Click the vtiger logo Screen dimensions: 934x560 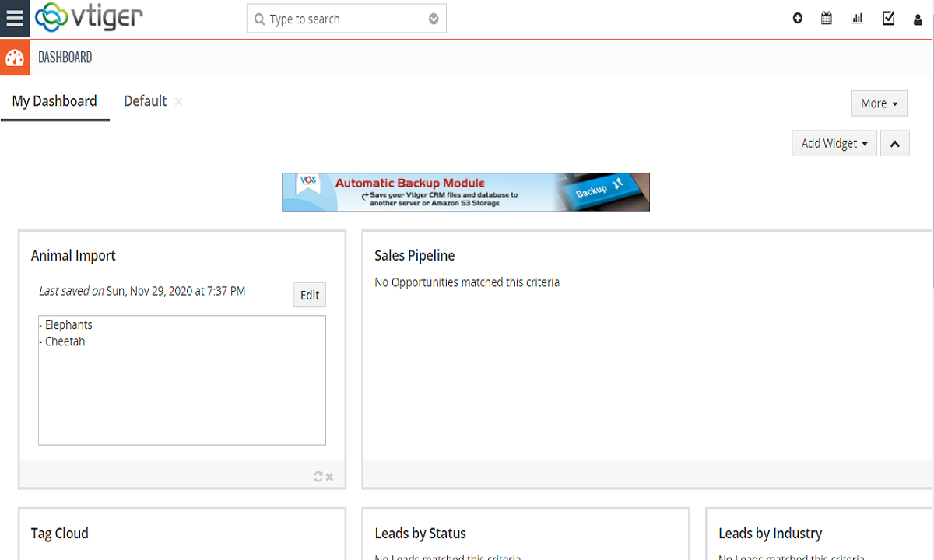coord(90,18)
